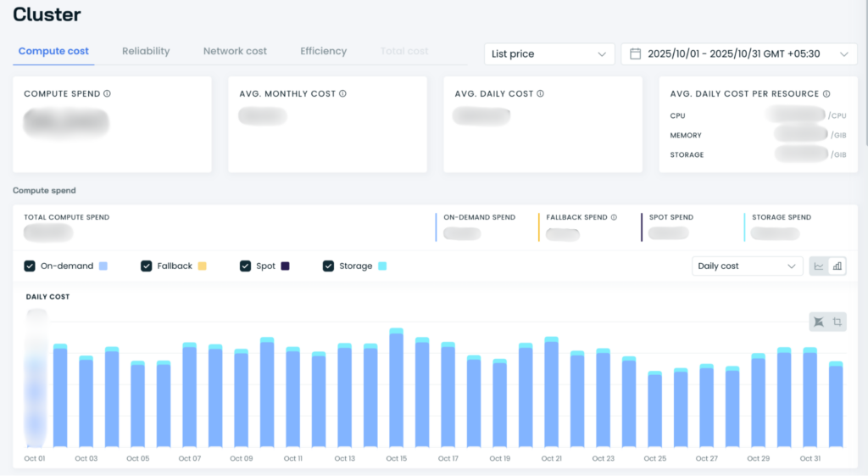Open the Network cost tab
The height and width of the screenshot is (476, 868).
235,51
